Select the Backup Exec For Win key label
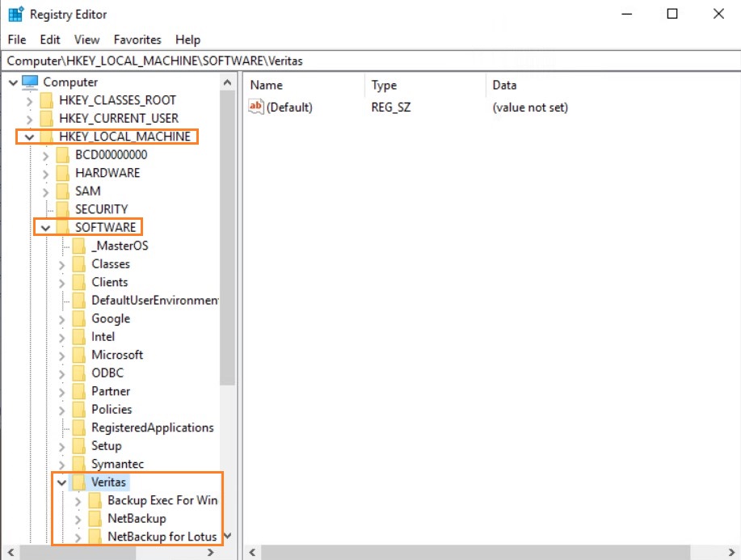The image size is (741, 560). pyautogui.click(x=162, y=500)
